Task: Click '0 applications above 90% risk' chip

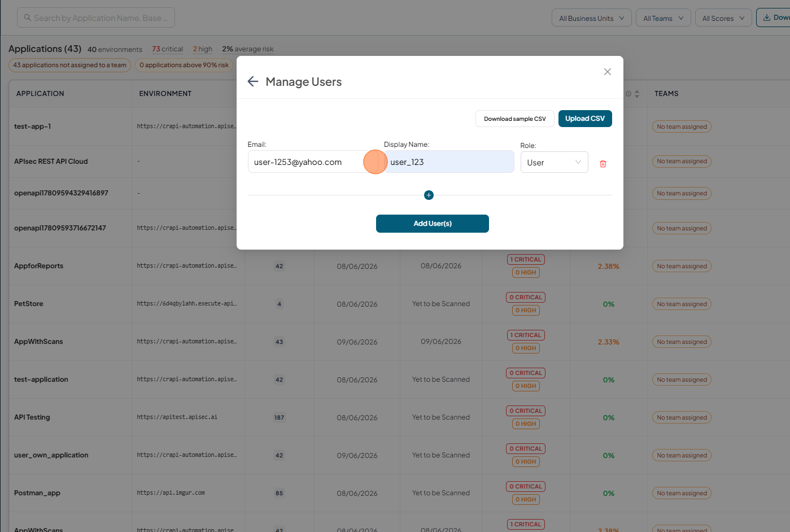Action: (184, 65)
